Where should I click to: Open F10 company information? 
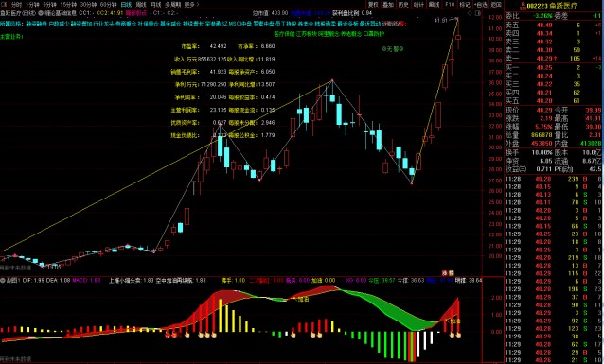(450, 4)
